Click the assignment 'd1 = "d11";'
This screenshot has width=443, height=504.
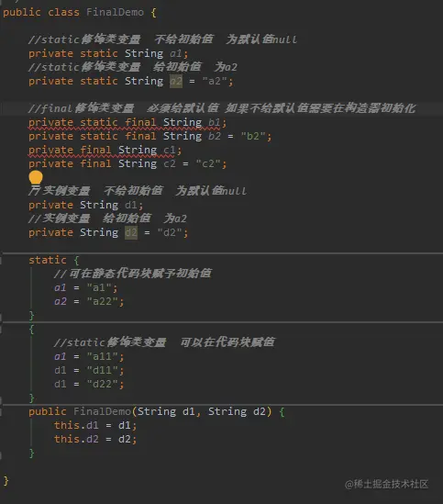pos(89,370)
